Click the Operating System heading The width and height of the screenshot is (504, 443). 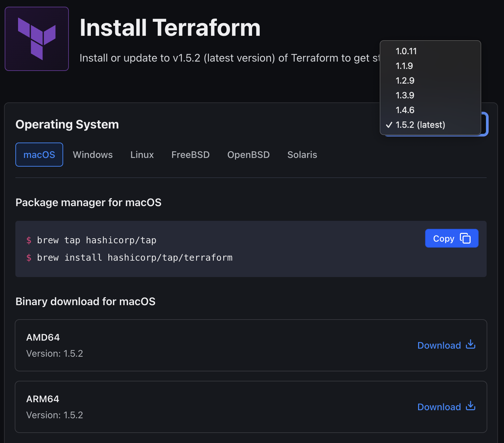[67, 124]
